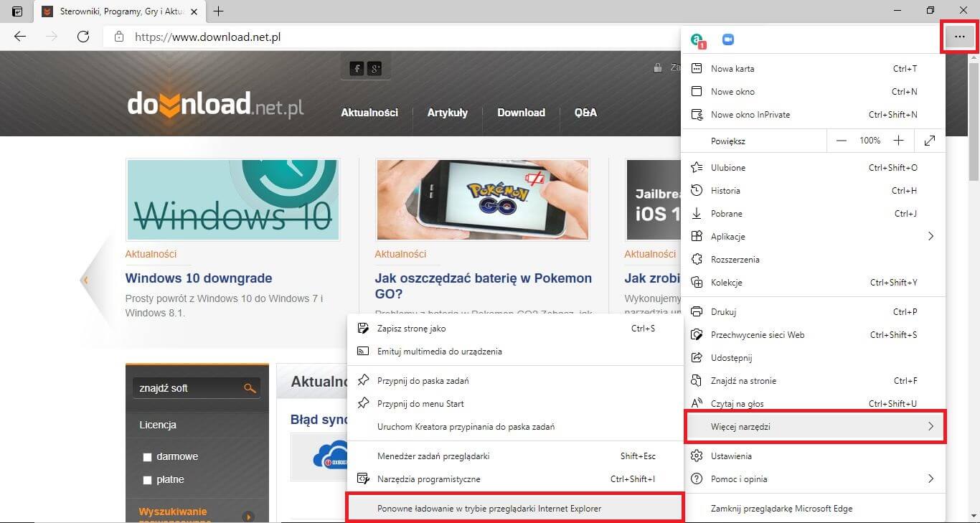Open a new tab with plus icon

click(x=219, y=11)
